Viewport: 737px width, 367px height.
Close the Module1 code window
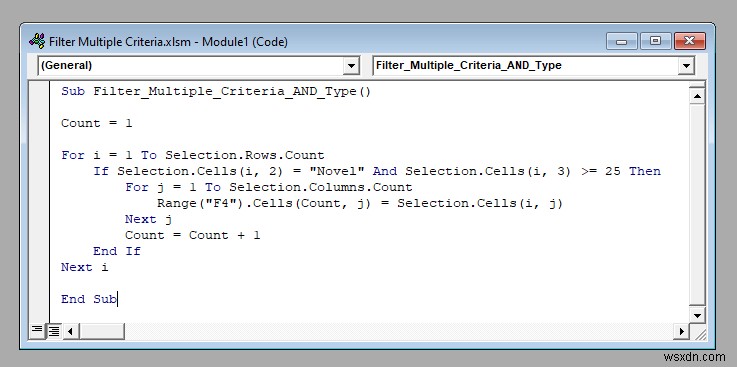click(690, 41)
